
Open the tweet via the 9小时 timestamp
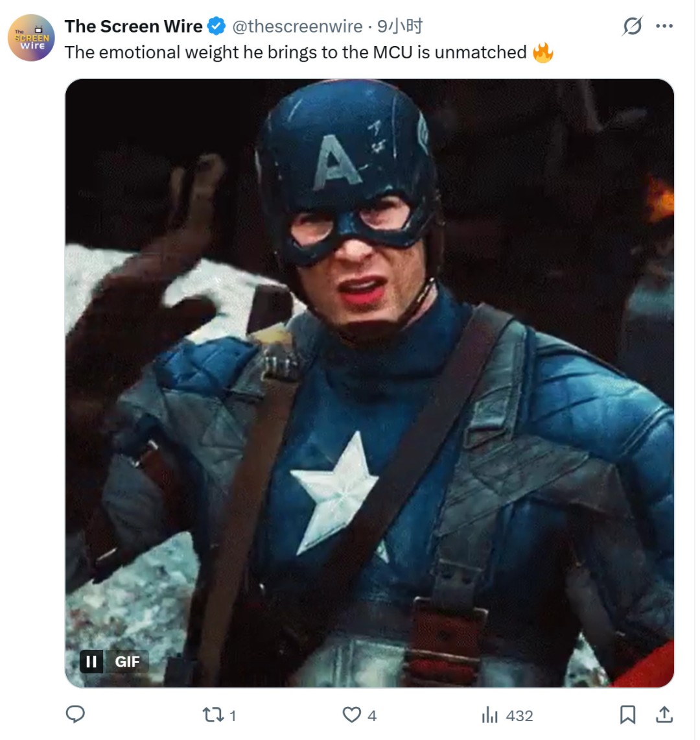point(400,27)
